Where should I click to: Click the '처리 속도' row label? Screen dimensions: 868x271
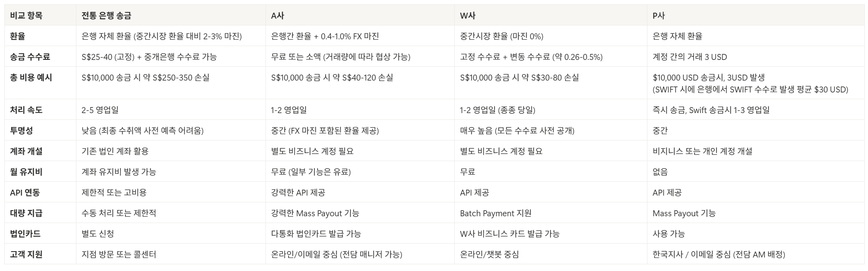[26, 110]
